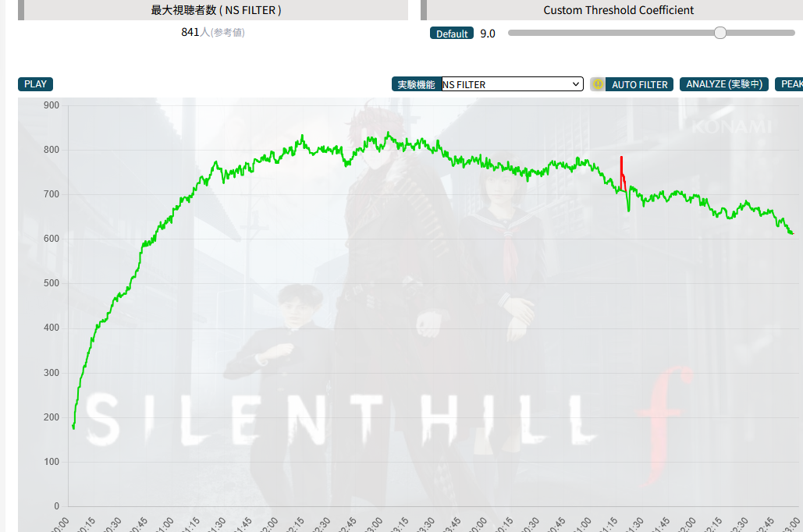Click the PEAK button at right edge
Viewport: 803px width, 532px height.
[789, 84]
